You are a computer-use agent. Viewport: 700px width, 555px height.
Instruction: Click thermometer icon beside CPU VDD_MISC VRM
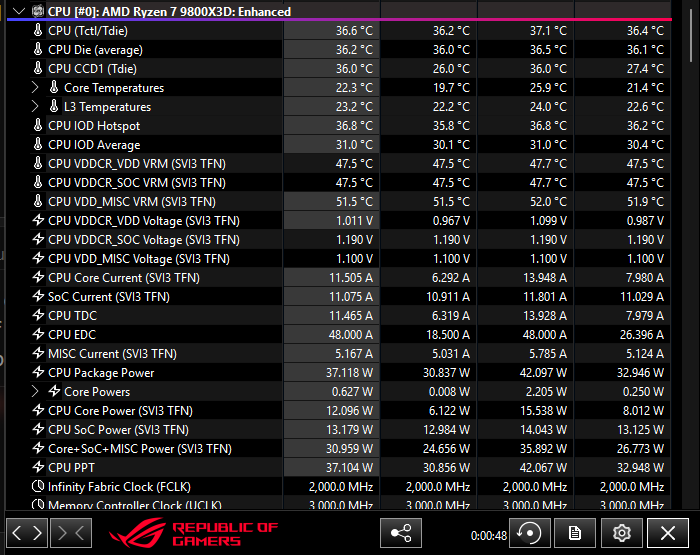pyautogui.click(x=38, y=201)
